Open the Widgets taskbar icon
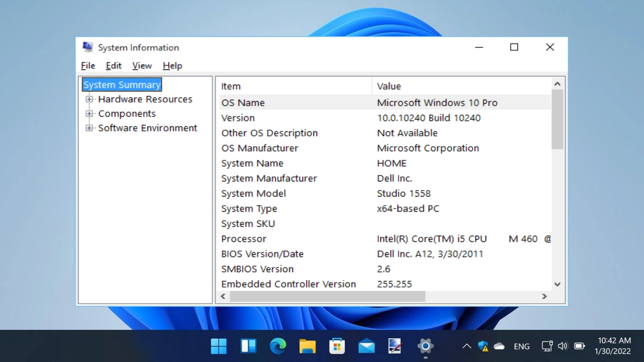This screenshot has width=644, height=362. 249,346
